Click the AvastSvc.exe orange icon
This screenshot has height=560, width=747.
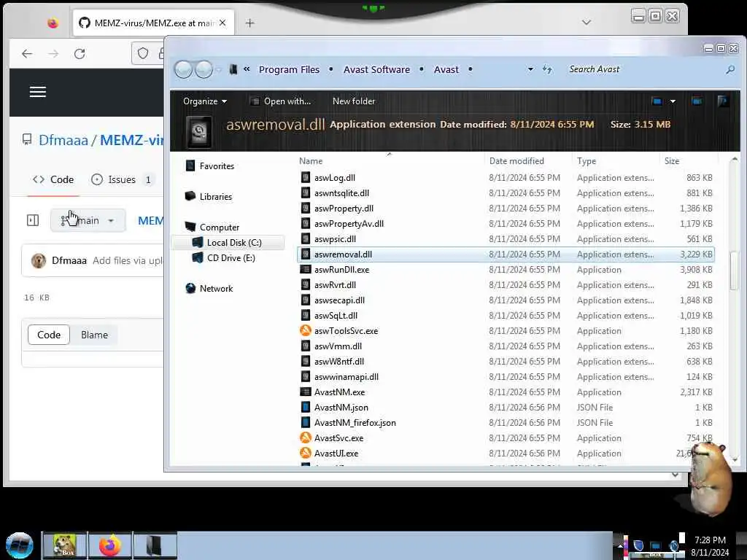[x=306, y=437]
